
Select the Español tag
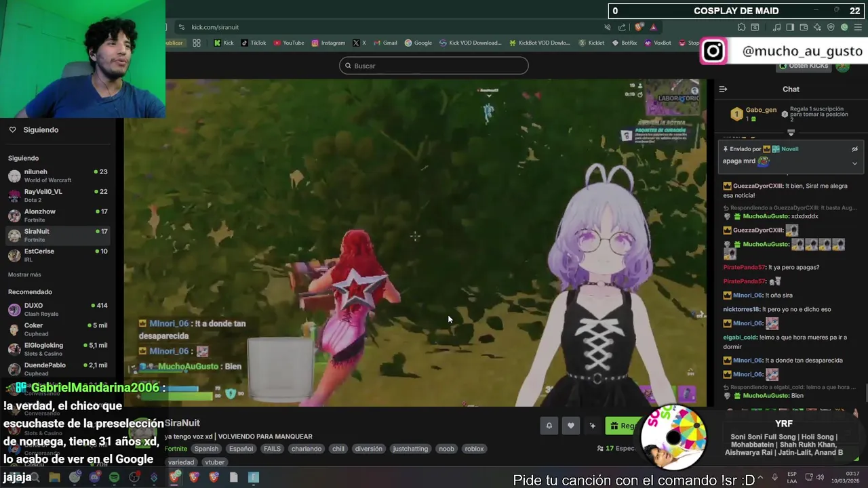(241, 449)
